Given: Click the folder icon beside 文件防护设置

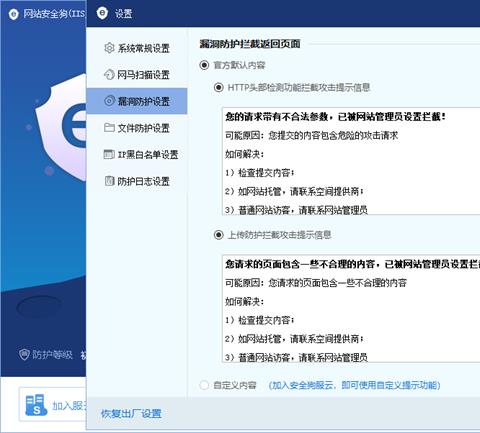Looking at the screenshot, I should 109,127.
